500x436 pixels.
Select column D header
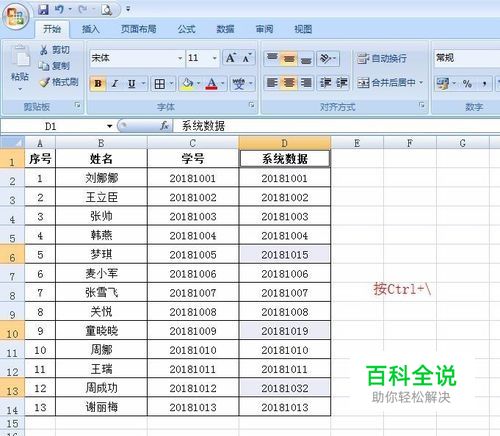point(284,143)
